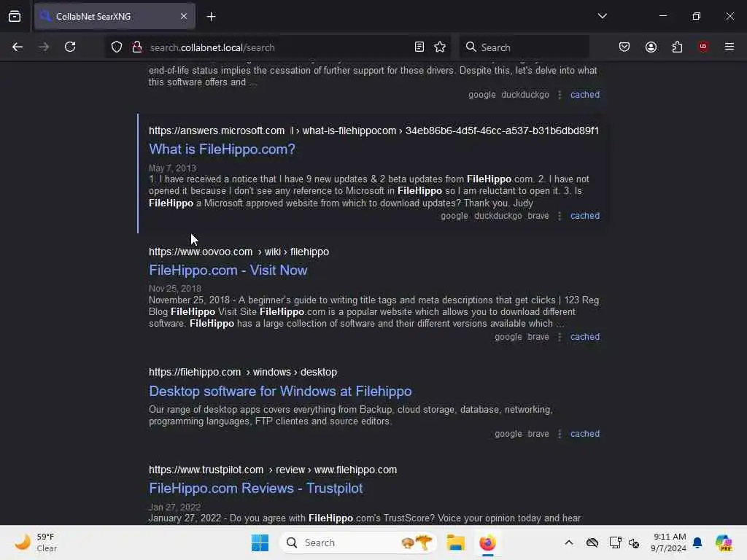Go back to the previous page
The image size is (747, 560).
point(18,47)
